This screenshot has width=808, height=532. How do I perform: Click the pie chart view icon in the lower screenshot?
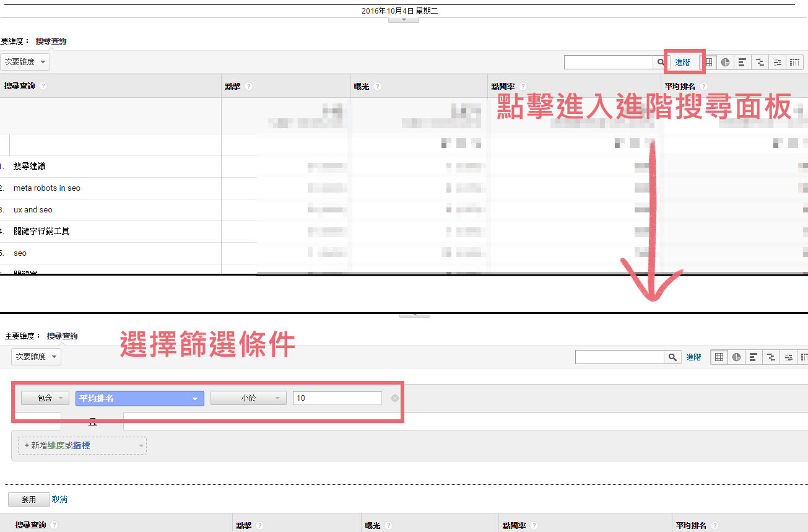(x=736, y=357)
